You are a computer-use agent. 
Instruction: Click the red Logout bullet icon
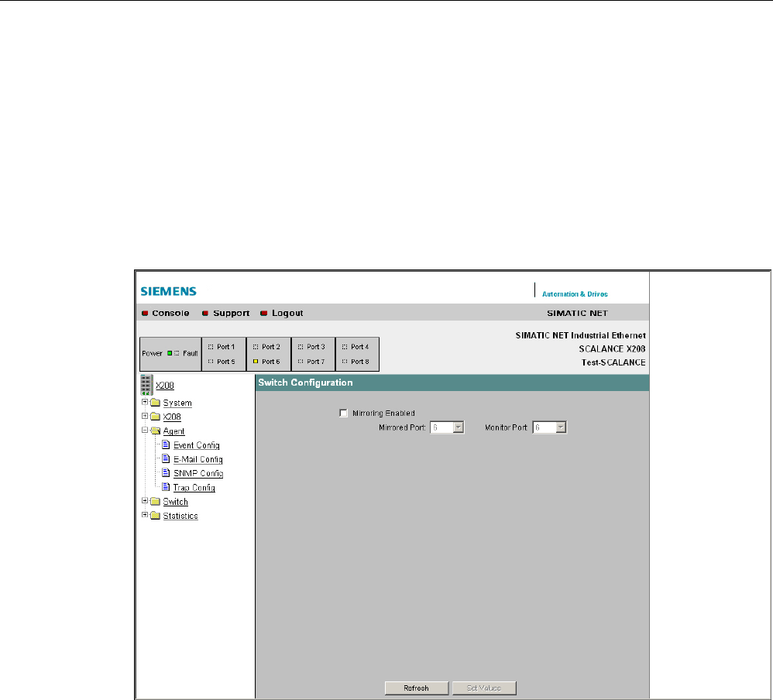264,313
